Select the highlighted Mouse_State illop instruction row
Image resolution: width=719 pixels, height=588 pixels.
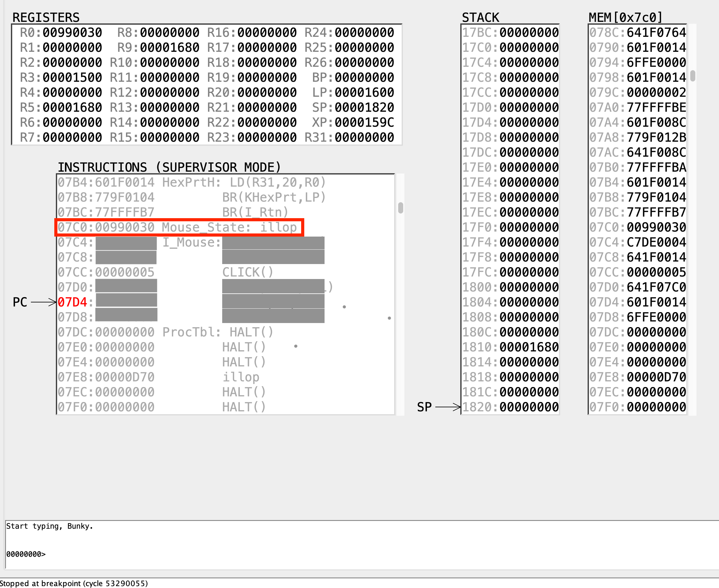coord(179,227)
